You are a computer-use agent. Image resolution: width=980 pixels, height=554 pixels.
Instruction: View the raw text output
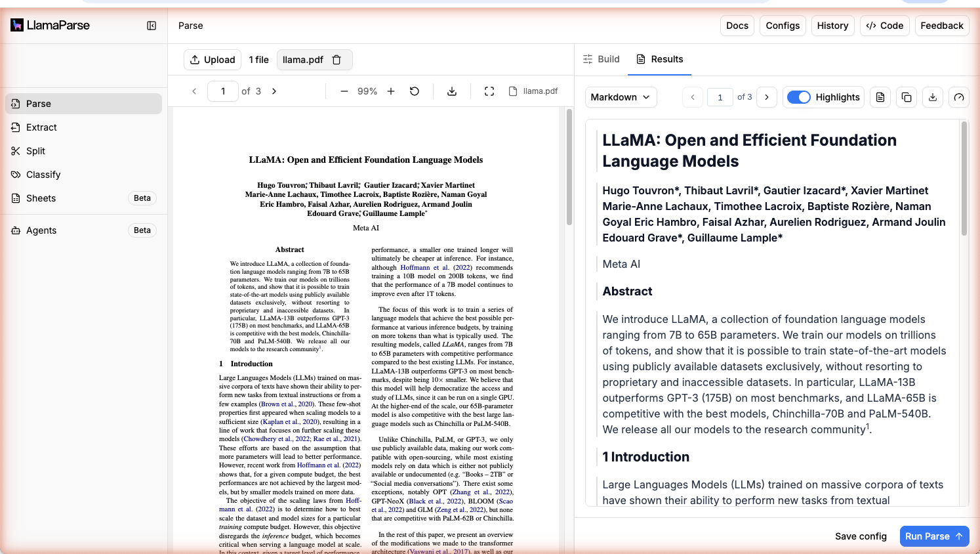[880, 96]
